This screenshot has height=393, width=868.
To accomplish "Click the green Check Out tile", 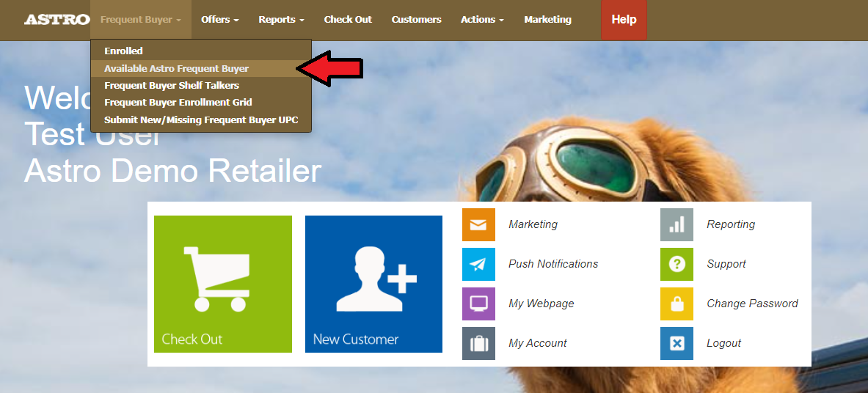I will [222, 284].
